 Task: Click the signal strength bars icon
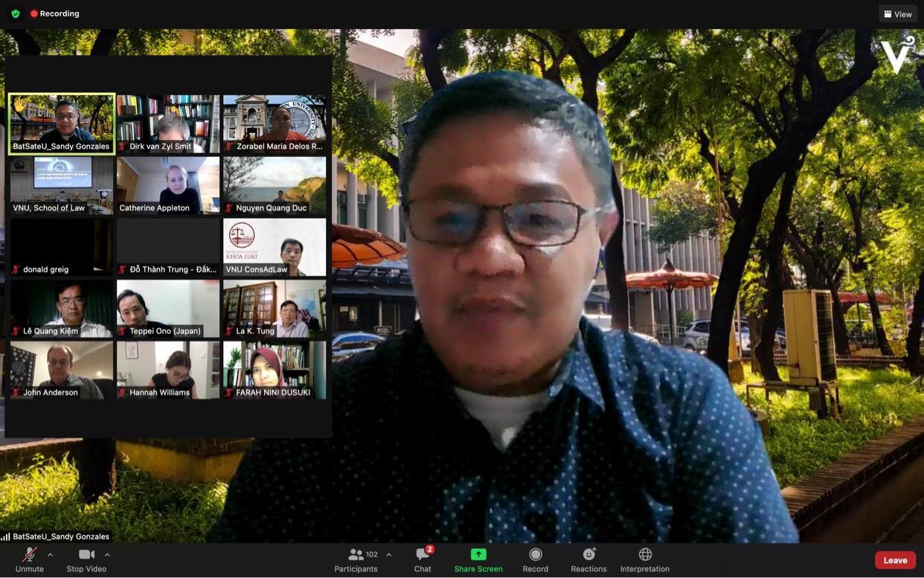coord(6,536)
